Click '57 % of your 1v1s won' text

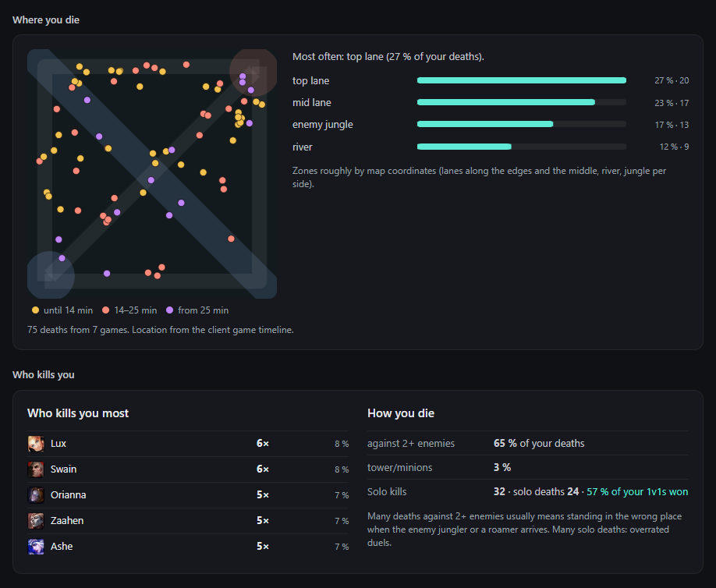click(637, 491)
